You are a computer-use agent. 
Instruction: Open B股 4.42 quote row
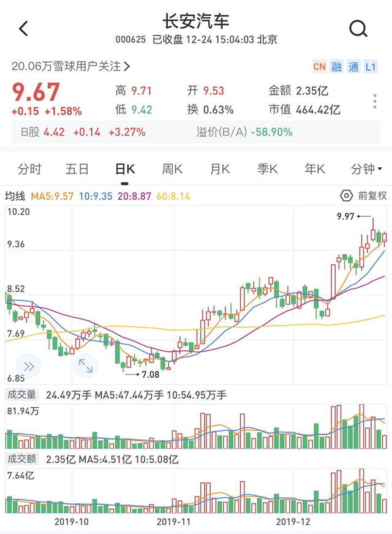[x=83, y=132]
